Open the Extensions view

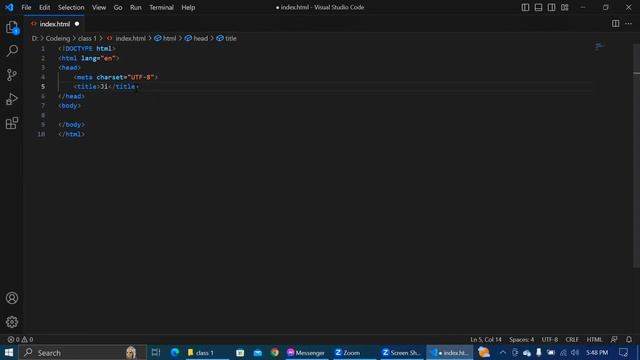[12, 123]
